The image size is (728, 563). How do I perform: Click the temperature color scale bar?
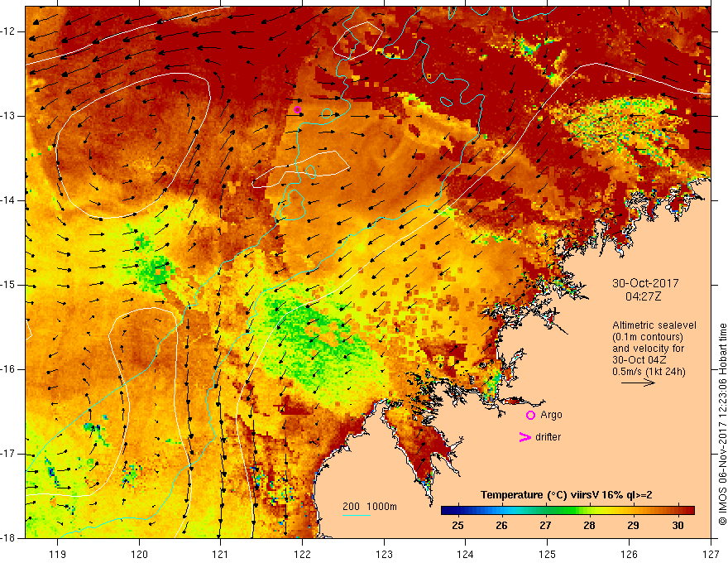pos(568,511)
